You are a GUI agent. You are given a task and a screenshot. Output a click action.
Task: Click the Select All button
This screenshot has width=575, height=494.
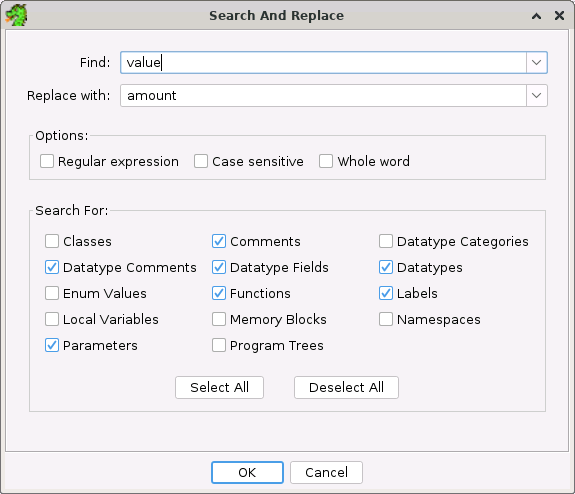pos(219,387)
